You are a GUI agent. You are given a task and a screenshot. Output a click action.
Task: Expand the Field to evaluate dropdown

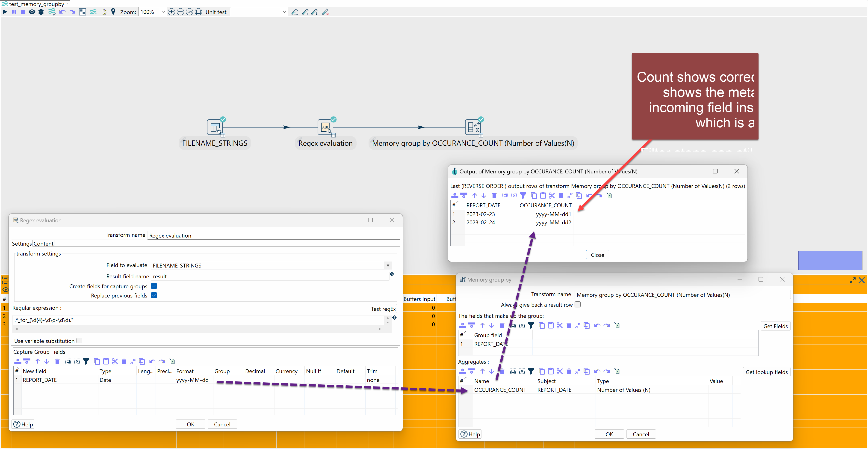coord(388,265)
